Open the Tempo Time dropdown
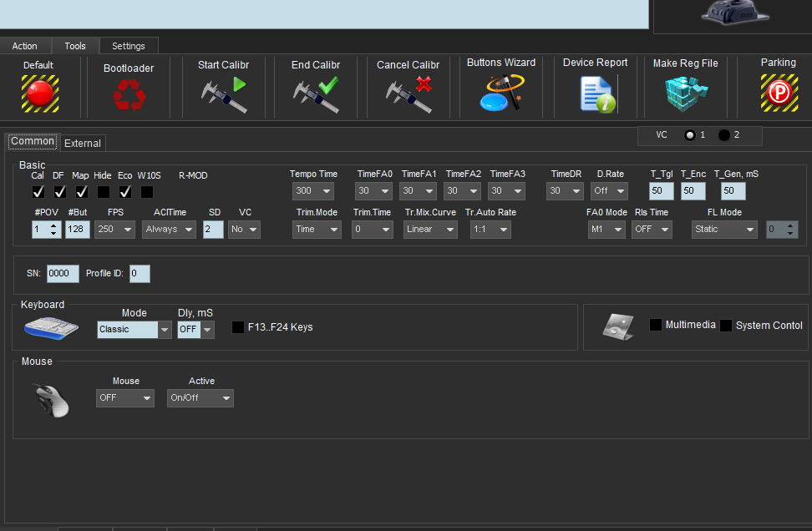Viewport: 812px width, 531px height. 313,191
